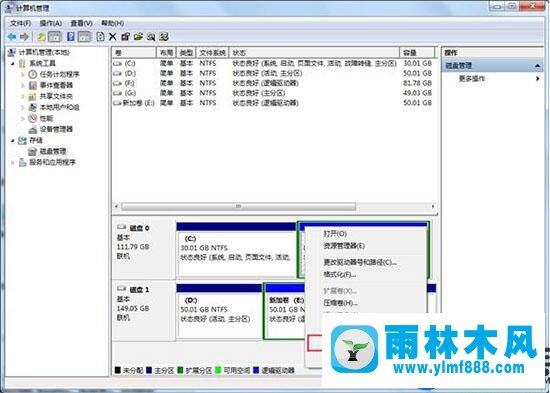Expand the 性能 node arrow
The width and height of the screenshot is (550, 393).
pos(23,119)
